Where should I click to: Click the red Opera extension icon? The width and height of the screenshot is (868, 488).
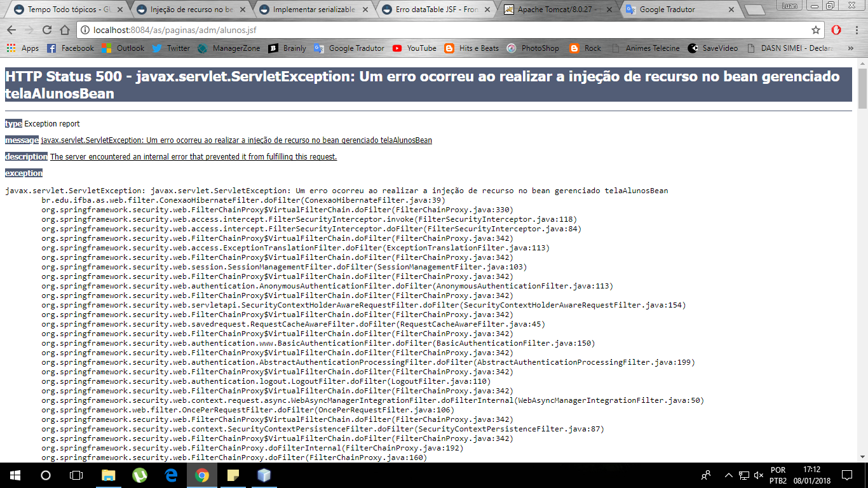coord(836,30)
